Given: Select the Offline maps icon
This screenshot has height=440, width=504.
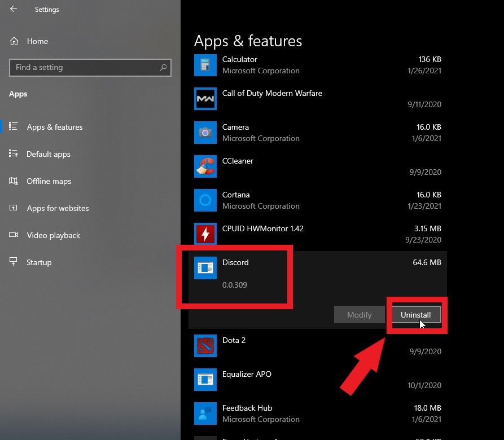Looking at the screenshot, I should [x=13, y=181].
